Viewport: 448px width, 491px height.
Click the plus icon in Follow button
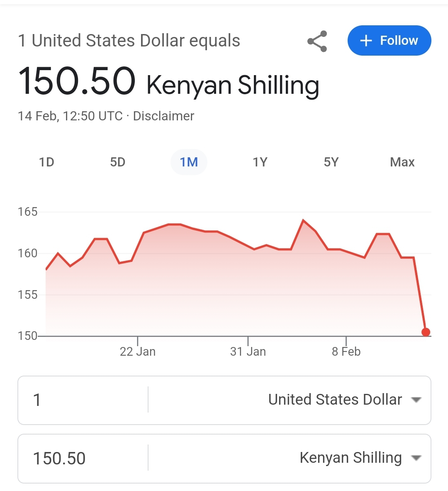pos(366,41)
